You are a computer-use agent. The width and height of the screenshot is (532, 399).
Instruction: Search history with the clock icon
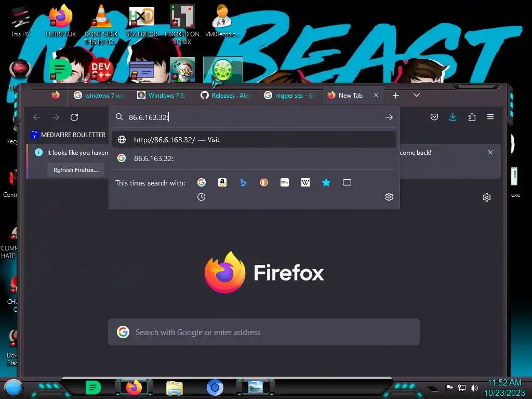pyautogui.click(x=201, y=197)
